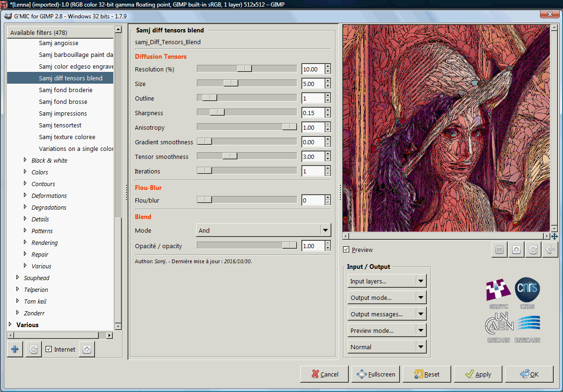Click the filter list horizontal scrollbar
The height and width of the screenshot is (392, 563).
coord(60,335)
